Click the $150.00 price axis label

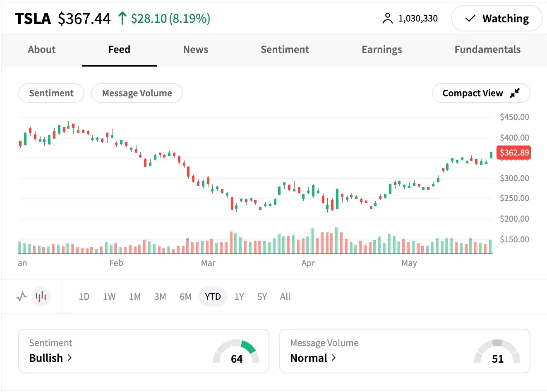click(x=514, y=239)
